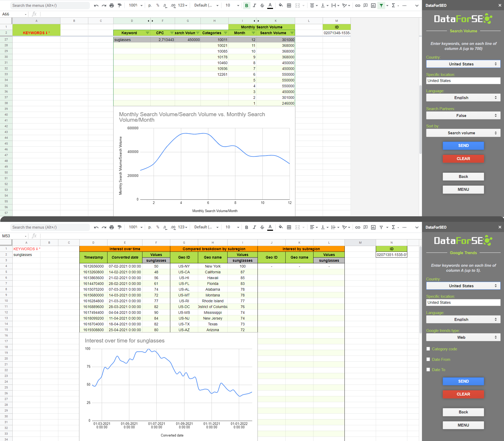This screenshot has width=504, height=441.
Task: Enable Date To checkbox
Action: [428, 370]
